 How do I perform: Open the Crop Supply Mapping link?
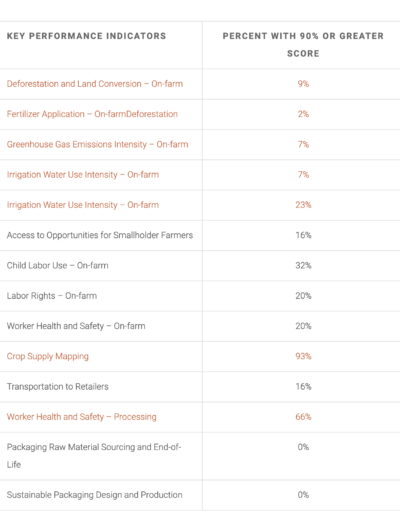click(48, 356)
